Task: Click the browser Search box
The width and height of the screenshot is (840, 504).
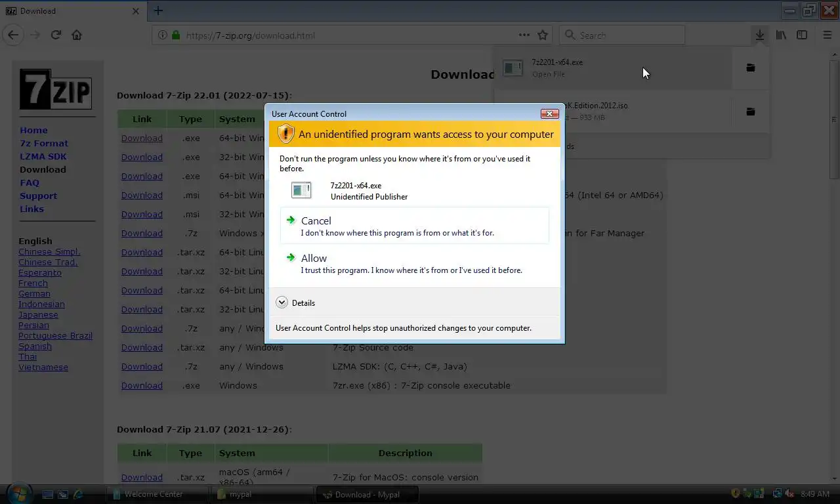Action: [x=622, y=35]
